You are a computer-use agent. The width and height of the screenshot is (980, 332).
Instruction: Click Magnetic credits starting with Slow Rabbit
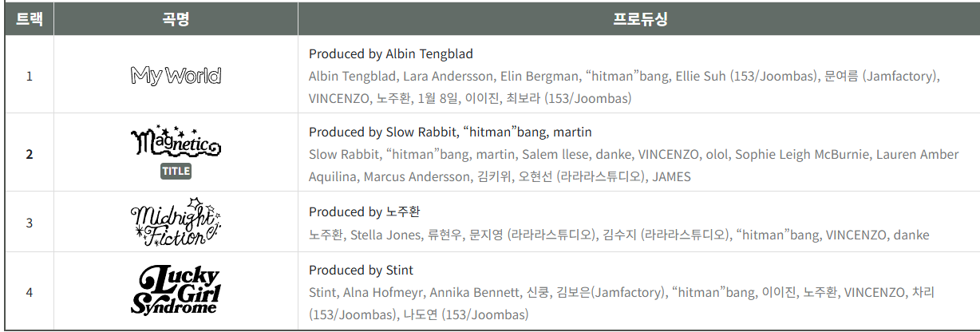(x=634, y=165)
